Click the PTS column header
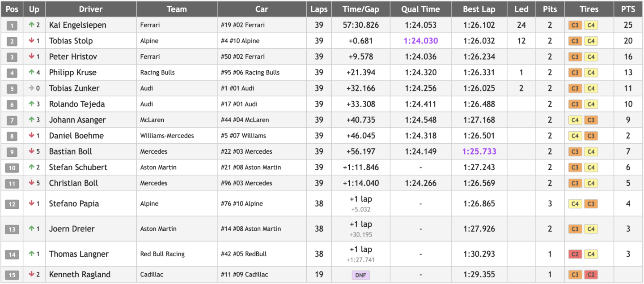This screenshot has width=644, height=284. pyautogui.click(x=628, y=9)
